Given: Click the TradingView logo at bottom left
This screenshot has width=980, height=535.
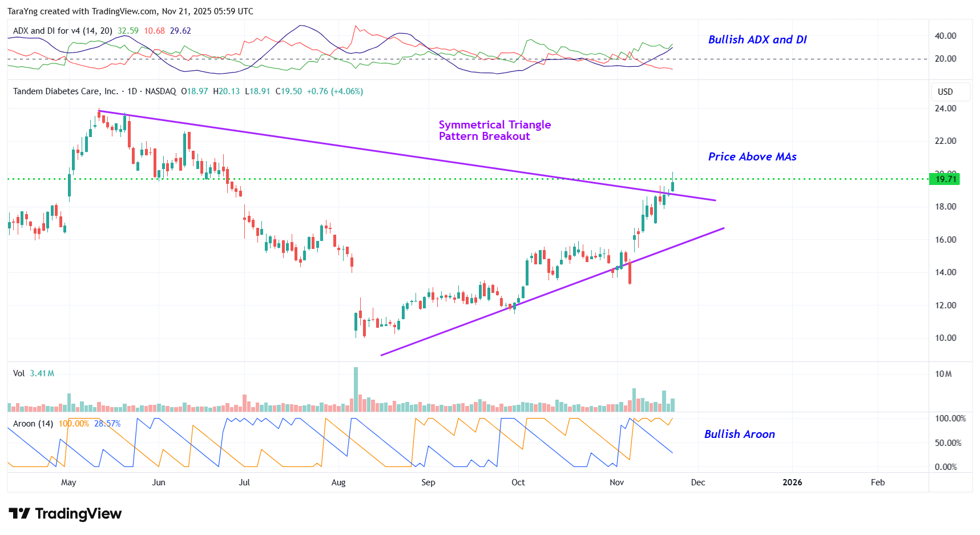Looking at the screenshot, I should (x=65, y=514).
